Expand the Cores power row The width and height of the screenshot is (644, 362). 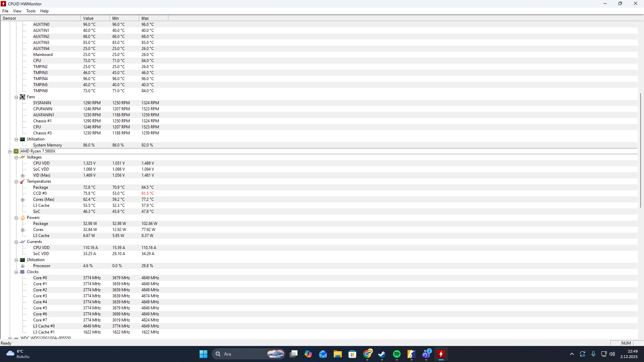(x=22, y=230)
